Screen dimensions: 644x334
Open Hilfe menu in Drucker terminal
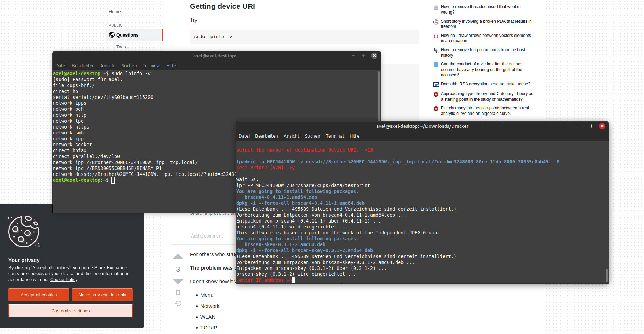(354, 136)
